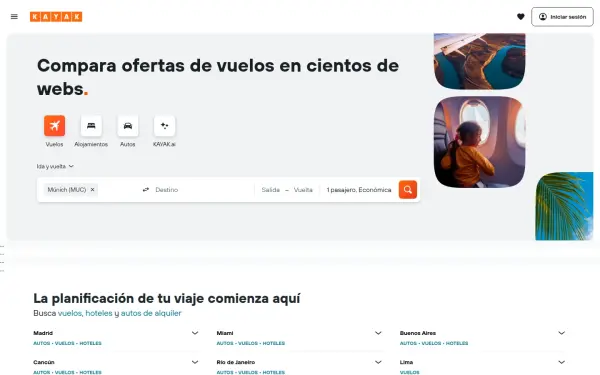Click AUTOS link under Madrid
The width and height of the screenshot is (600, 375).
click(42, 343)
